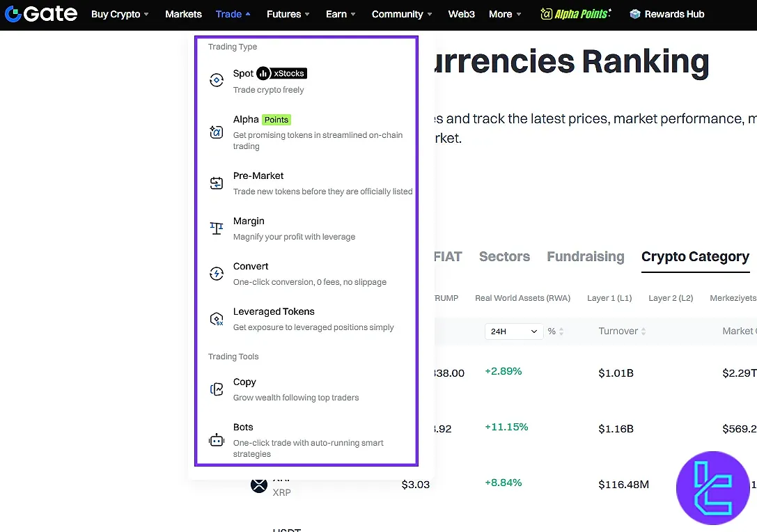
Task: Click the Convert lightning icon
Action: click(217, 274)
